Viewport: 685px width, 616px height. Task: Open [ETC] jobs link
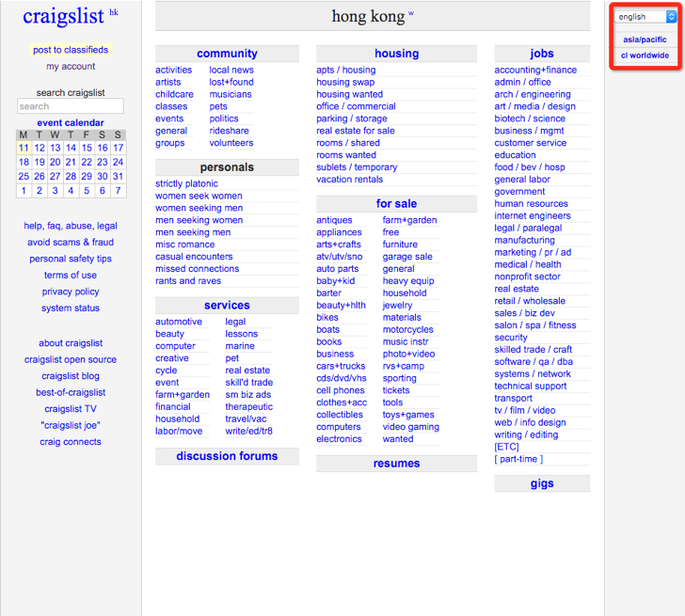(x=507, y=447)
